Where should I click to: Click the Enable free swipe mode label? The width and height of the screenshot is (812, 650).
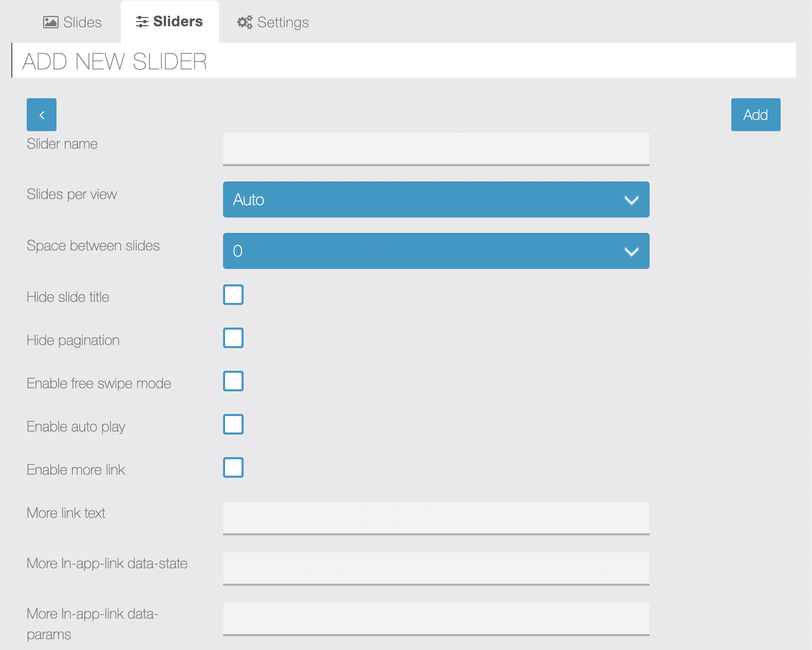coord(99,384)
